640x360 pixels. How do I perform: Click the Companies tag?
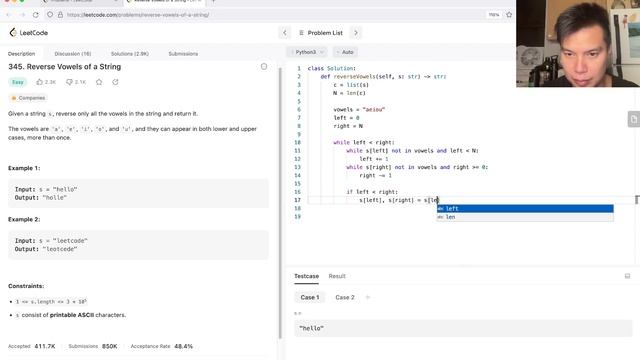pyautogui.click(x=28, y=98)
